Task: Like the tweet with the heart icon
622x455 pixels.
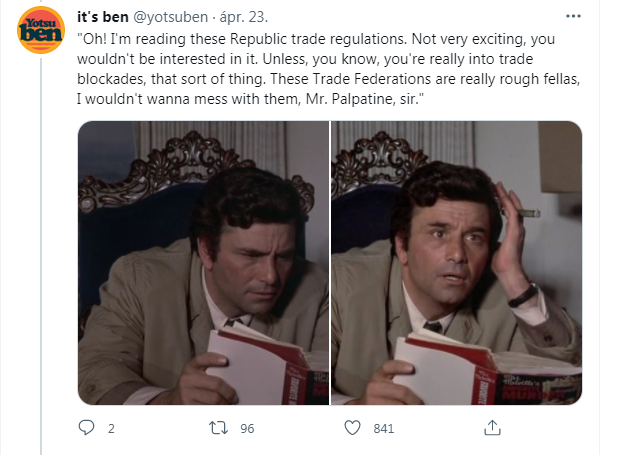Action: [x=352, y=428]
